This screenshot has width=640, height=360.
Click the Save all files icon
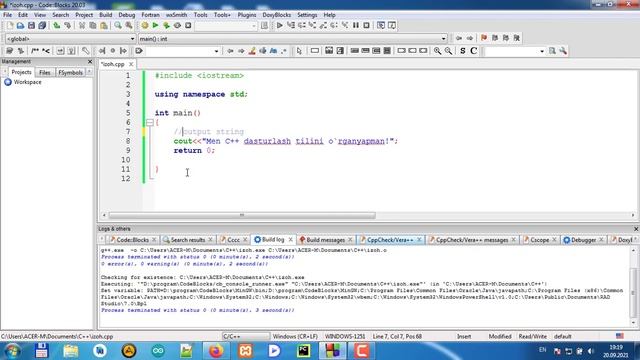point(42,25)
